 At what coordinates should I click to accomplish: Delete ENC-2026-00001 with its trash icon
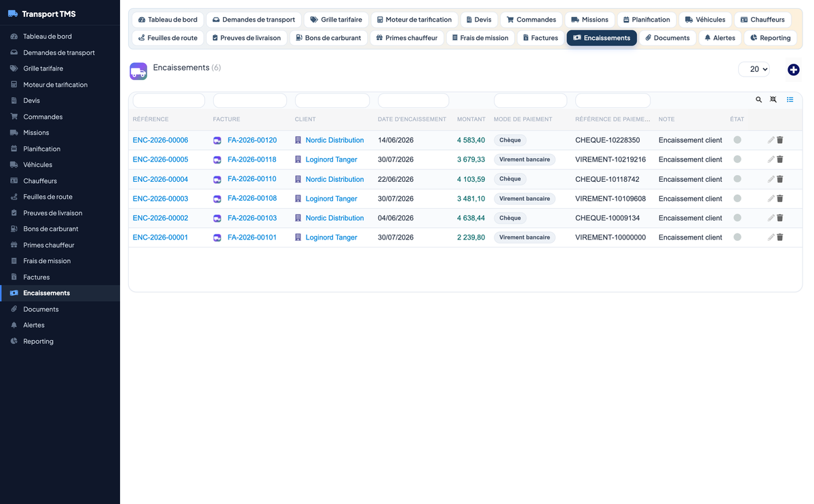(780, 237)
